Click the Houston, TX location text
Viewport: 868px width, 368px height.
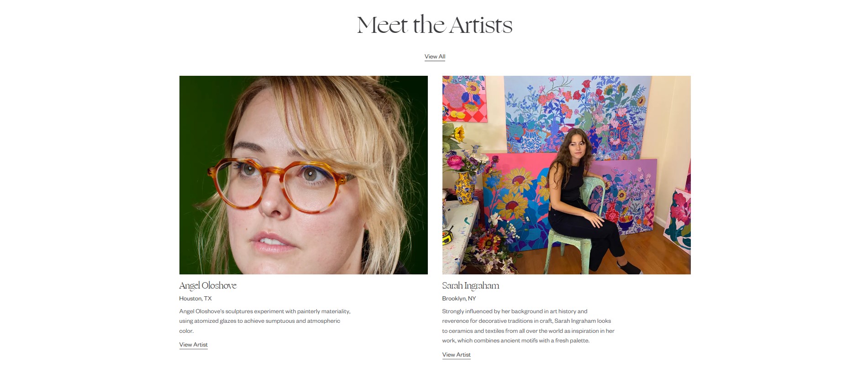(195, 299)
